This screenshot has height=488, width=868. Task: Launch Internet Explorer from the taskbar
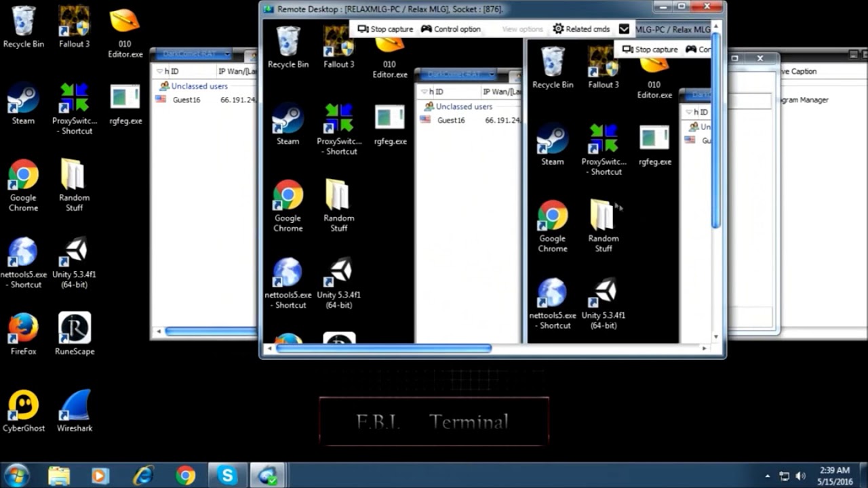143,476
